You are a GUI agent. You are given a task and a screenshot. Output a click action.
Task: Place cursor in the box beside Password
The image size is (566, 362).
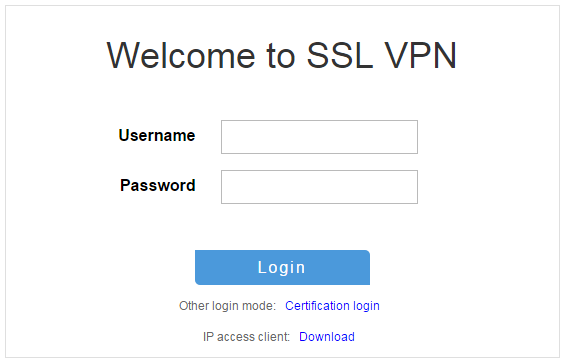(319, 187)
